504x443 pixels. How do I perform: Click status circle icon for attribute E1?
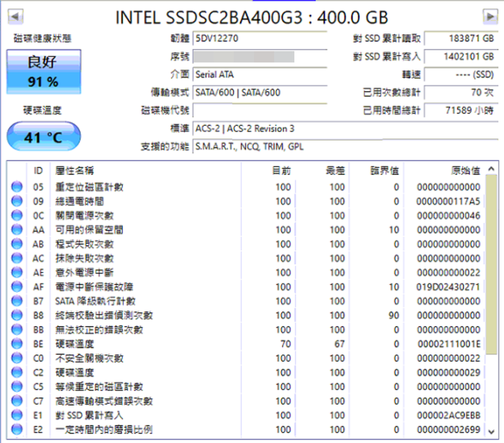tap(16, 415)
